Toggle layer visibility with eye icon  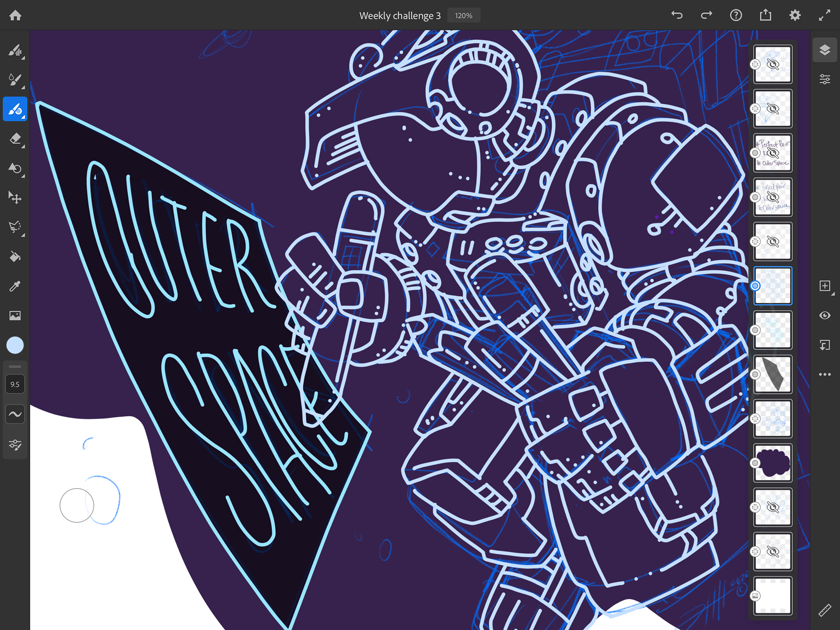pyautogui.click(x=825, y=316)
